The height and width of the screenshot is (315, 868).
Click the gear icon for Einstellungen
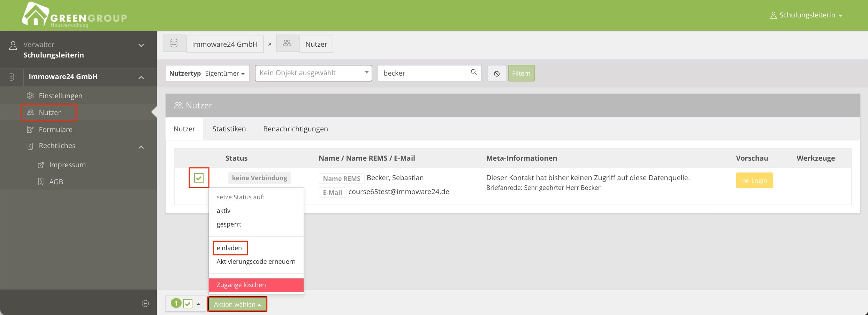30,95
